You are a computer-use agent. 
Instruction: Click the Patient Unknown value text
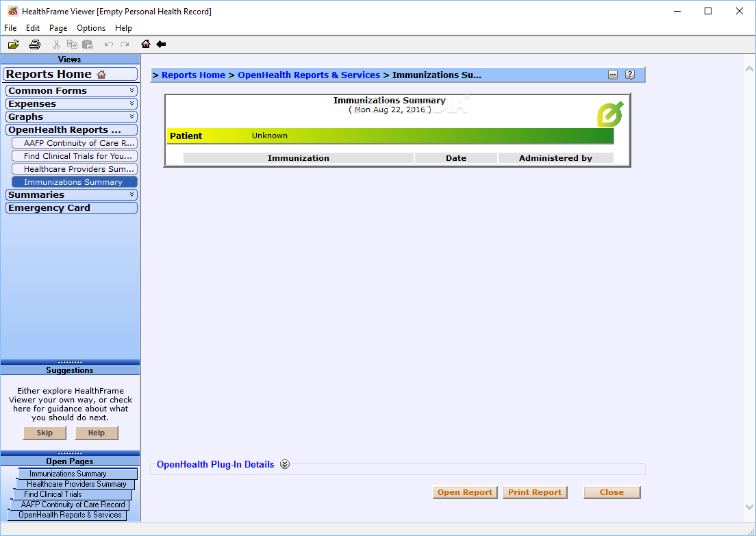tap(270, 136)
